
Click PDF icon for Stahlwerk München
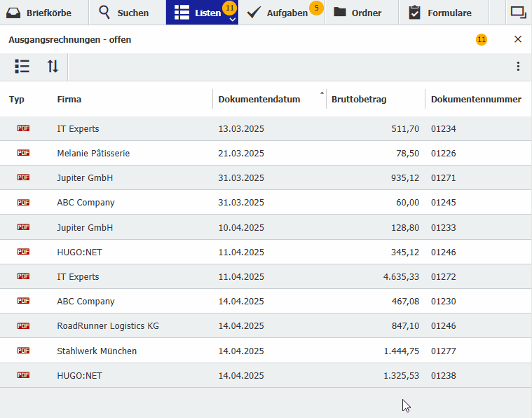coord(23,351)
